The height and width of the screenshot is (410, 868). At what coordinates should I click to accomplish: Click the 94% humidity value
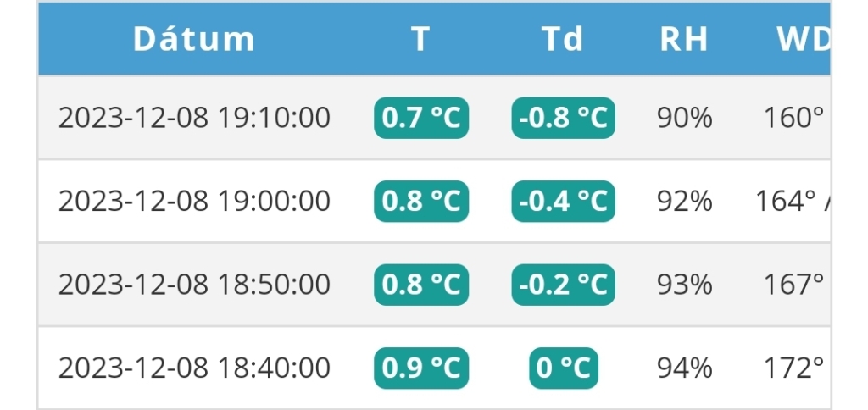click(685, 368)
